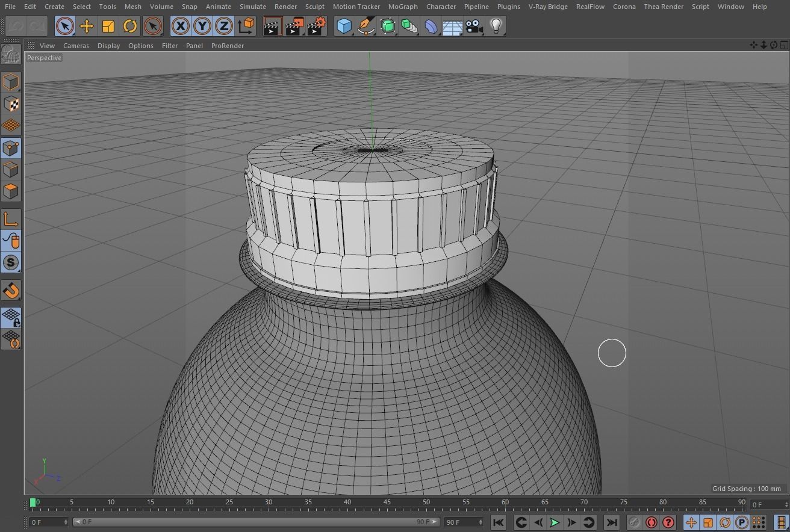Viewport: 790px width, 532px height.
Task: Toggle Z axis lock
Action: tap(224, 26)
